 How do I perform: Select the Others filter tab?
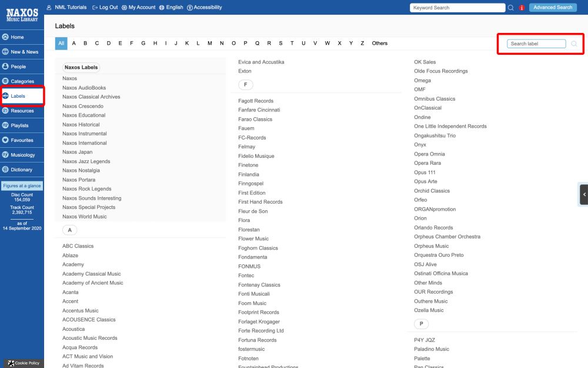click(x=379, y=43)
